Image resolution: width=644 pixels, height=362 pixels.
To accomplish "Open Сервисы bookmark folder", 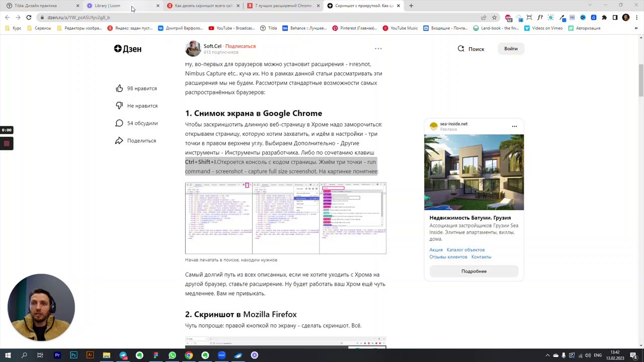I will tap(39, 28).
